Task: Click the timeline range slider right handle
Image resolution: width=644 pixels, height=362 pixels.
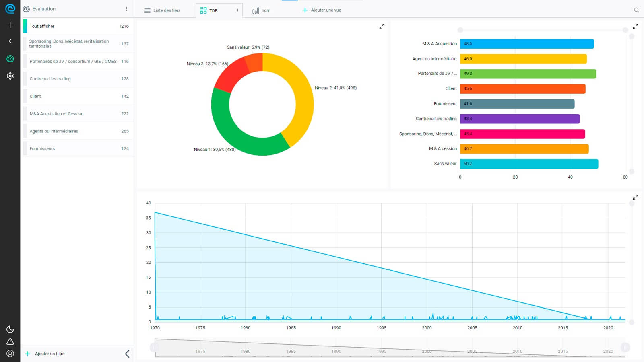Action: (x=625, y=347)
